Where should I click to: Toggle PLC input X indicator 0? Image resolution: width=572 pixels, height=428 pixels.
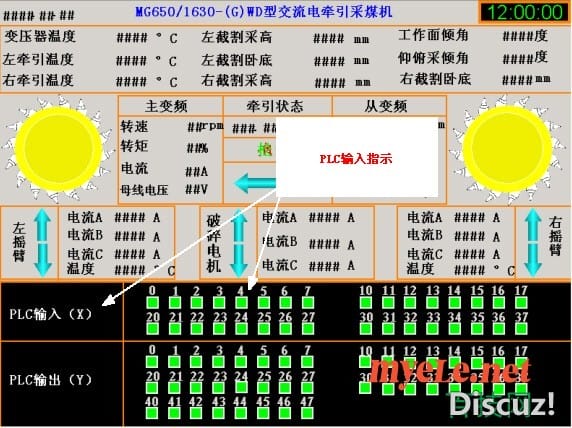tap(152, 302)
